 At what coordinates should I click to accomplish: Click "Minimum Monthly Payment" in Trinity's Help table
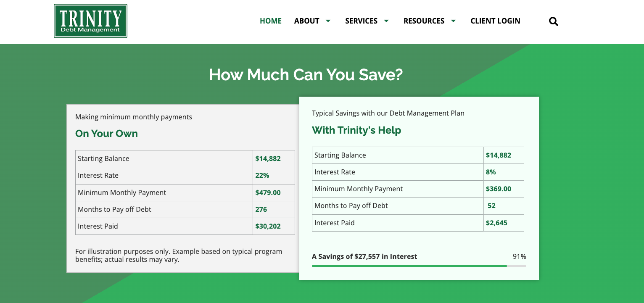click(359, 189)
